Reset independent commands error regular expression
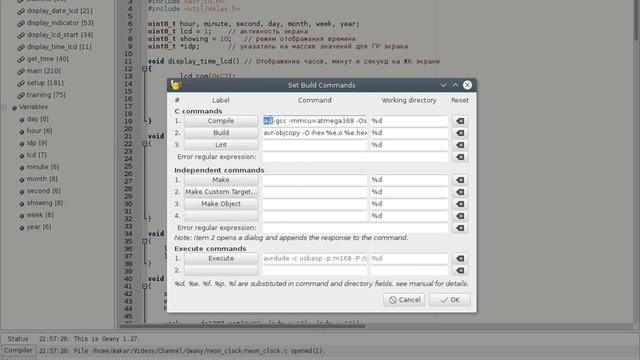 (460, 228)
